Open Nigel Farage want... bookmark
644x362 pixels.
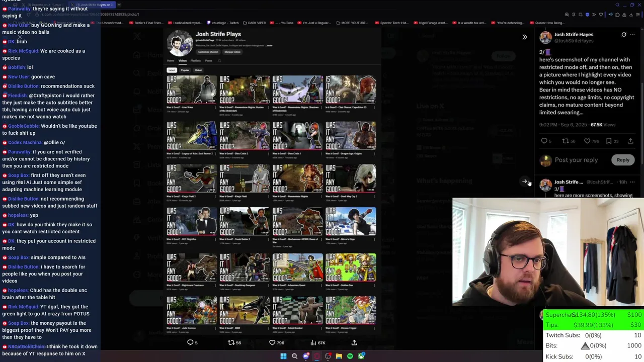pyautogui.click(x=431, y=23)
